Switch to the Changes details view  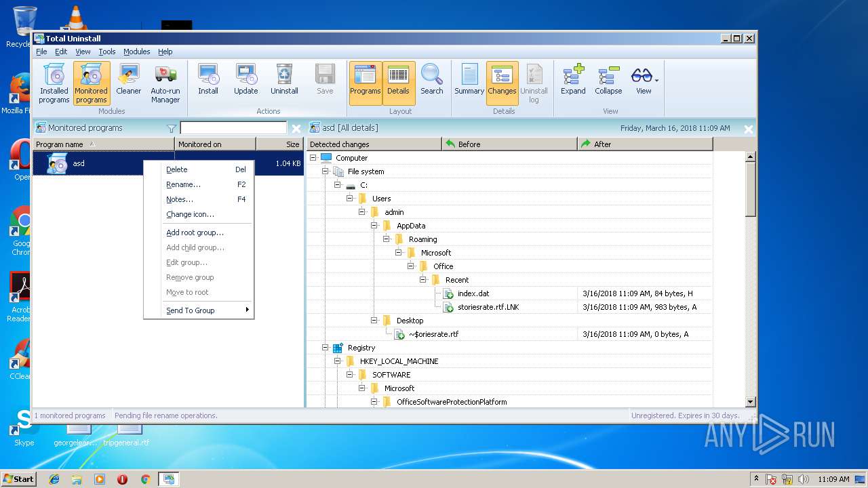(x=502, y=83)
